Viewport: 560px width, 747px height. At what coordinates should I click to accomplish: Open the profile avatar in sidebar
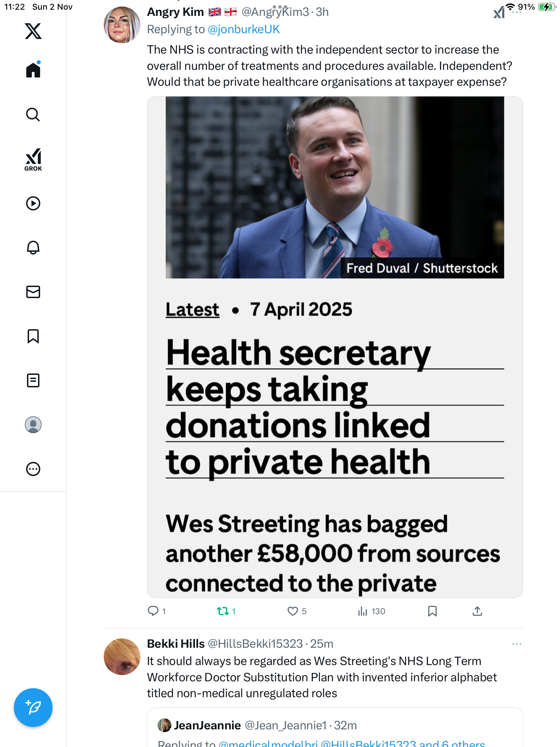[33, 425]
